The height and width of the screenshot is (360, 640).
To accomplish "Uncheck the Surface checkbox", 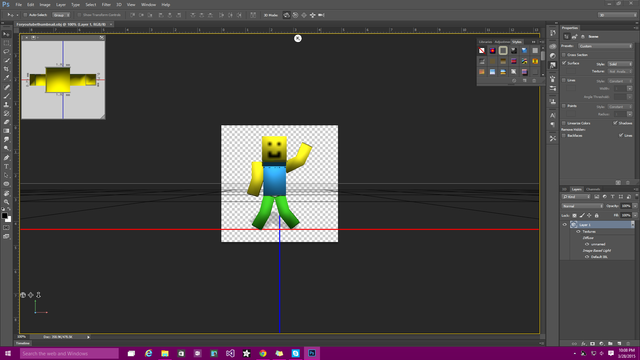I will point(564,63).
